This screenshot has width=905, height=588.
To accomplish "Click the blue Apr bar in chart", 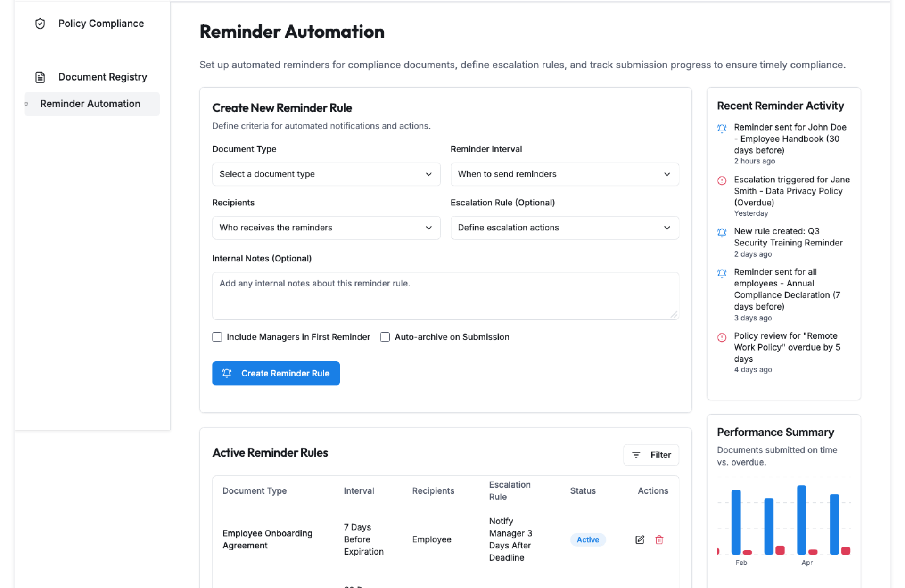I will pyautogui.click(x=801, y=519).
